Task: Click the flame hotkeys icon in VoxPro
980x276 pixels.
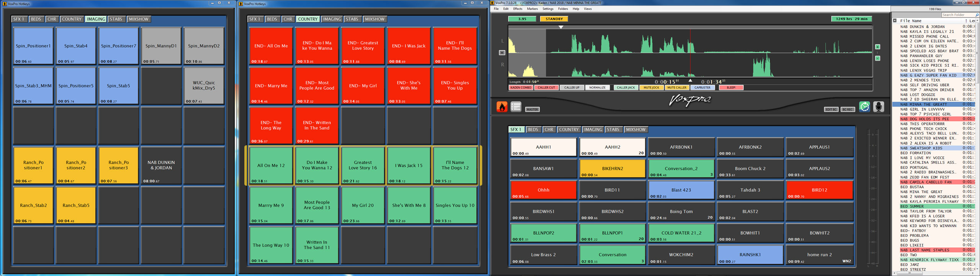Action: tap(502, 107)
